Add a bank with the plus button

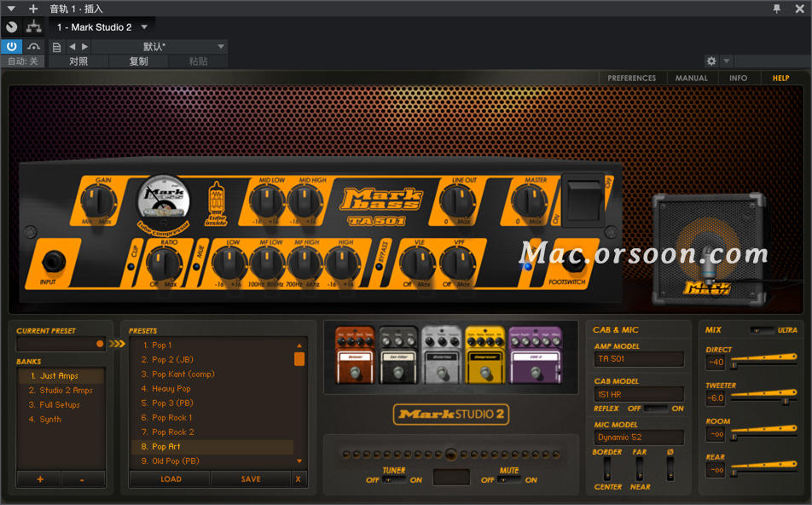[x=40, y=479]
